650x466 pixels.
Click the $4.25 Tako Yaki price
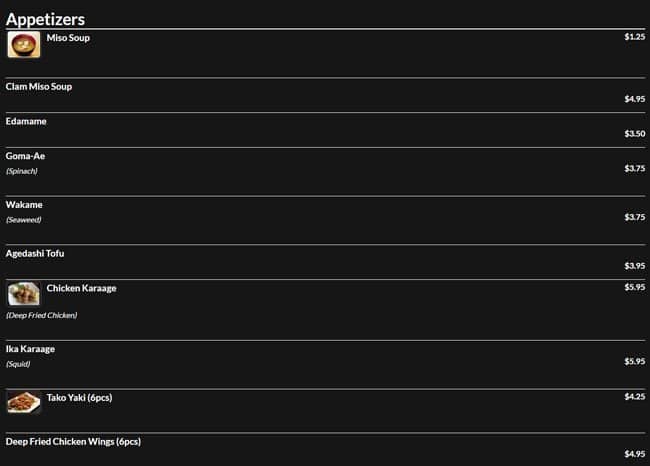point(634,397)
